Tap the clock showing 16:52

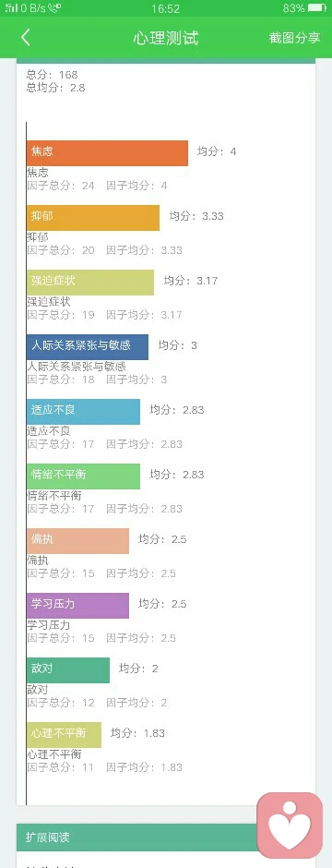(x=165, y=8)
